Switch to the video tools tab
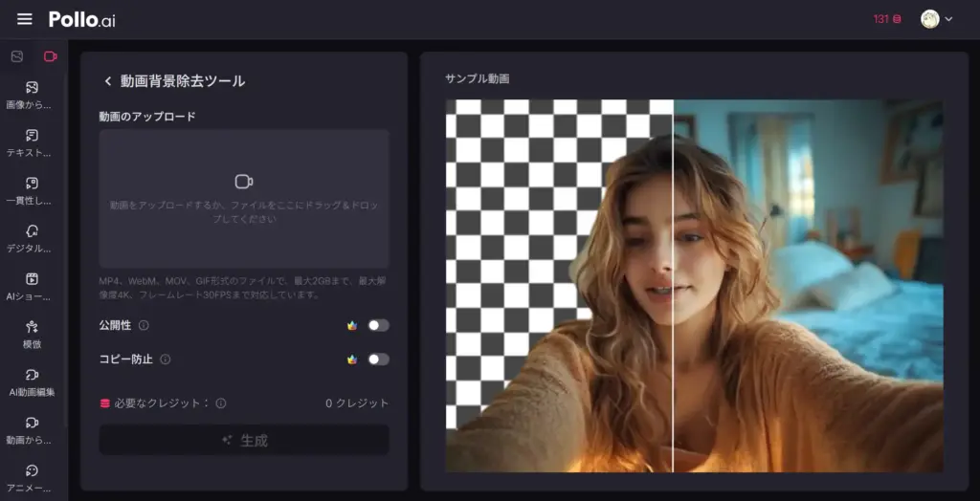 (x=51, y=56)
